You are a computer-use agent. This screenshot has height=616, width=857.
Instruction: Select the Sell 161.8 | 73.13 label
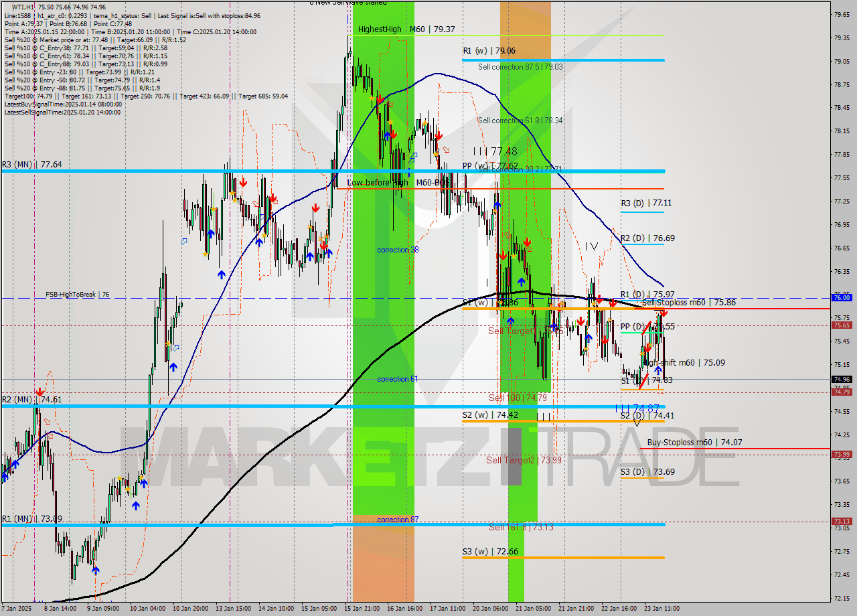tap(521, 527)
